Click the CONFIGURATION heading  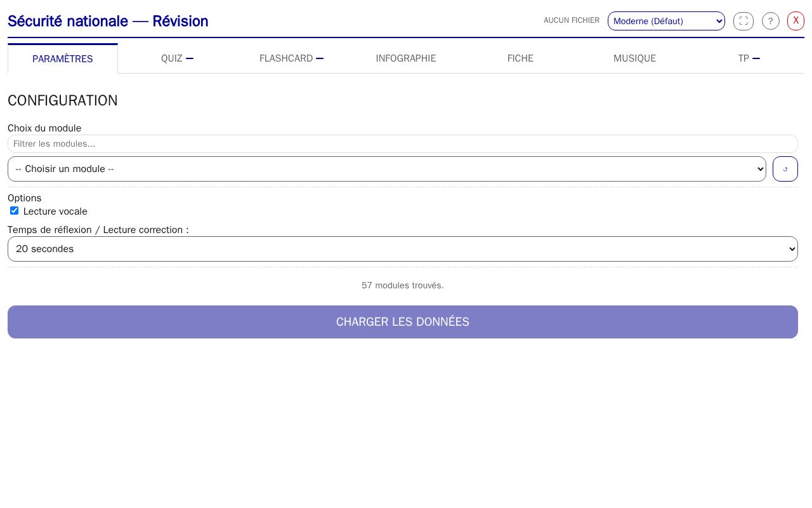point(63,100)
